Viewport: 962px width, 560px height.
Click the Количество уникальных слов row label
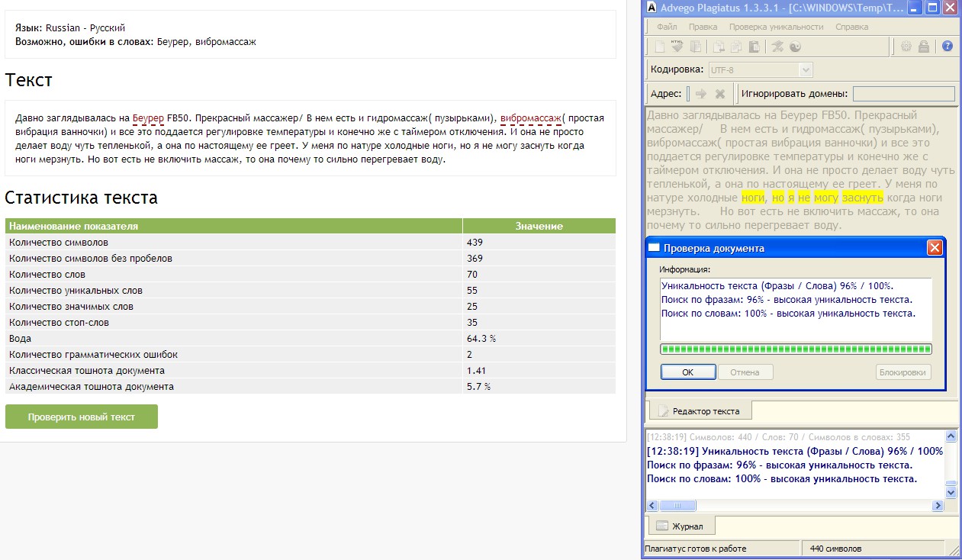tap(76, 291)
